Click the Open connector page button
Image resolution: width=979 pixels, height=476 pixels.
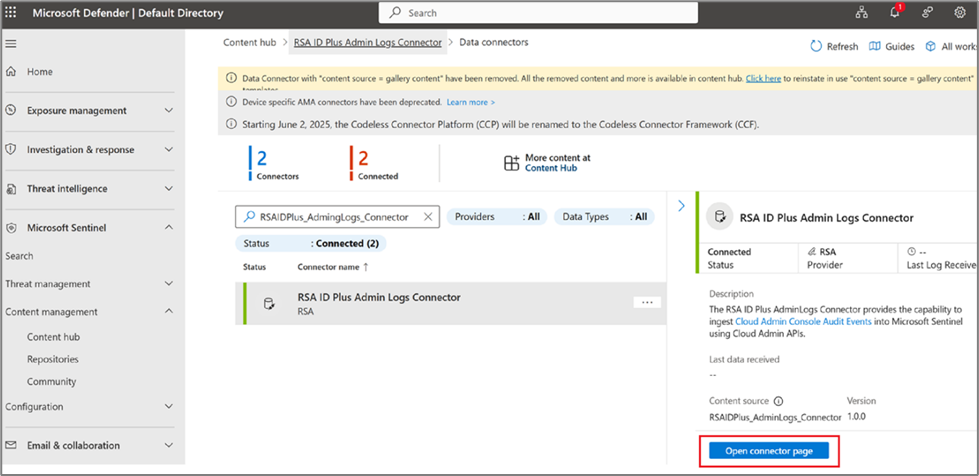click(x=768, y=451)
